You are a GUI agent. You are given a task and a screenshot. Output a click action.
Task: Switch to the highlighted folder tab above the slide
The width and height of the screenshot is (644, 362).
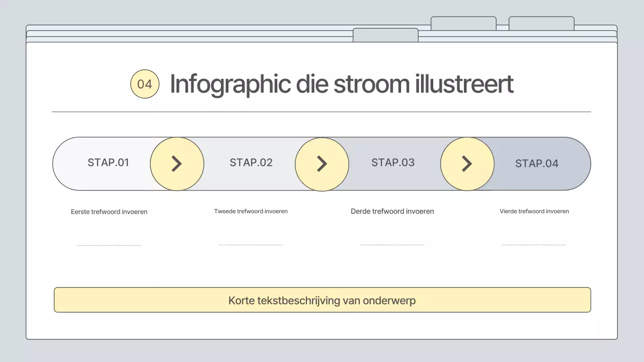pyautogui.click(x=385, y=35)
